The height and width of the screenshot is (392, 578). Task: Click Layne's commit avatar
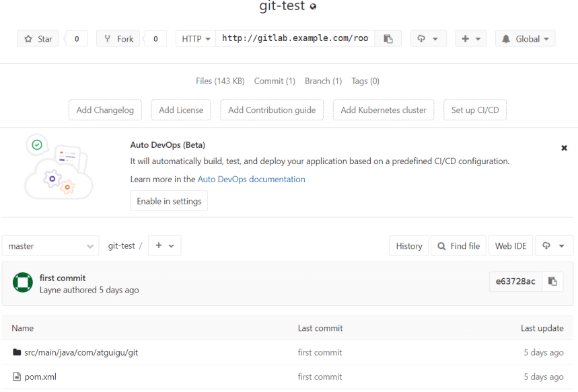(x=23, y=282)
